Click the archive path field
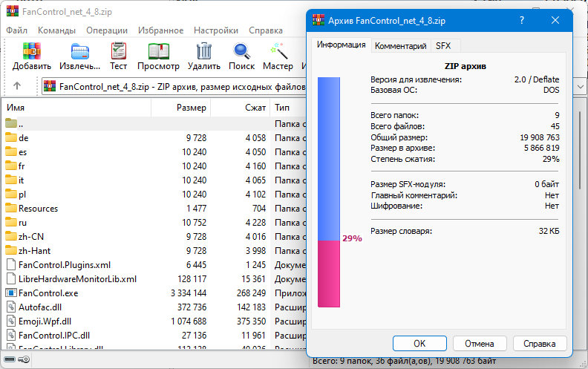Screen dimensions: 588x369 174,87
